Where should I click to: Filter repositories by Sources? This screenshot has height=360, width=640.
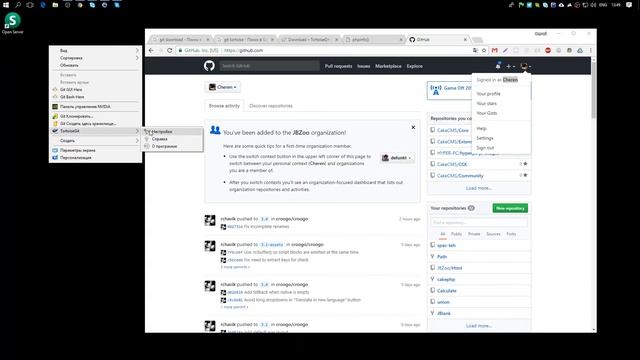[x=493, y=234]
